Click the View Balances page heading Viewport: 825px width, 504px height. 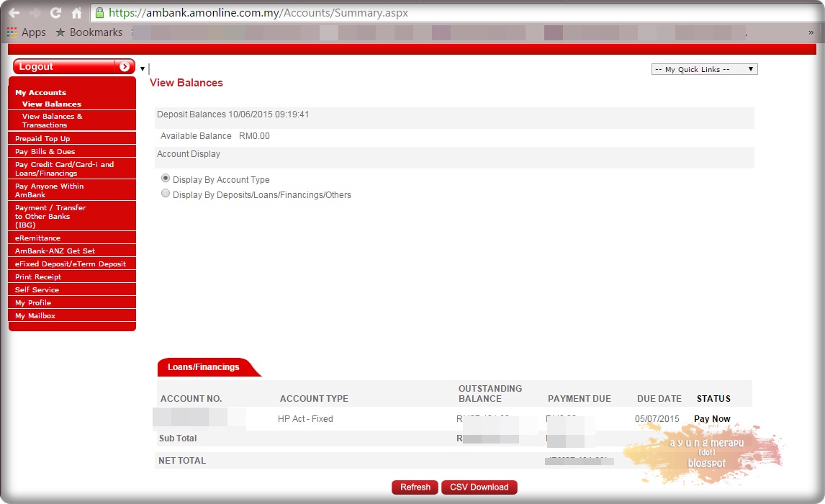[186, 83]
